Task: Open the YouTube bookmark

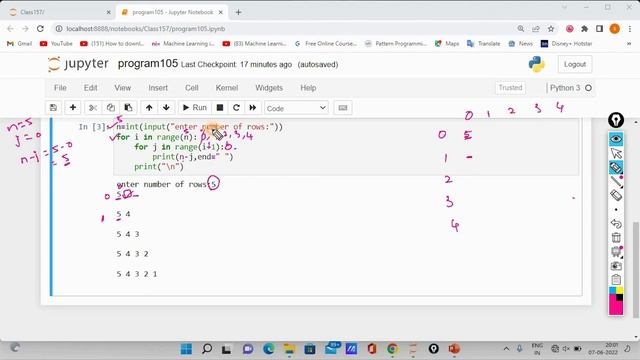Action: 56,44
